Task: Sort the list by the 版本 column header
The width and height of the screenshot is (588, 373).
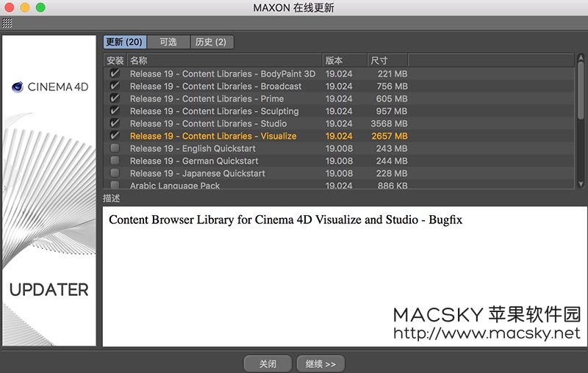Action: tap(345, 60)
